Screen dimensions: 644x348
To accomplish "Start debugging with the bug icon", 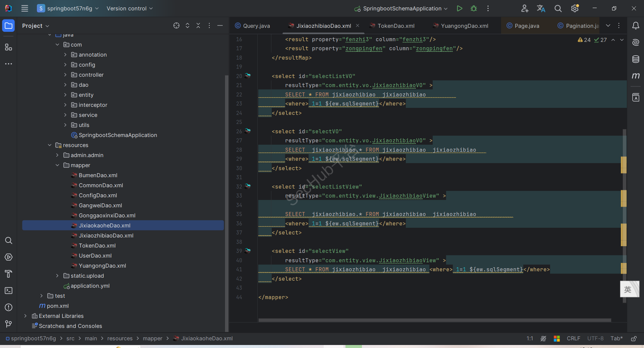I will coord(474,8).
